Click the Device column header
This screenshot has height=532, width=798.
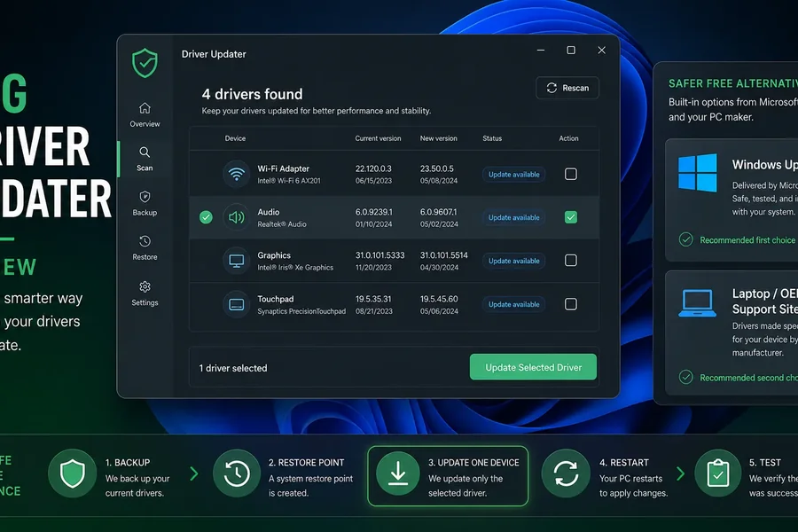[x=235, y=138]
